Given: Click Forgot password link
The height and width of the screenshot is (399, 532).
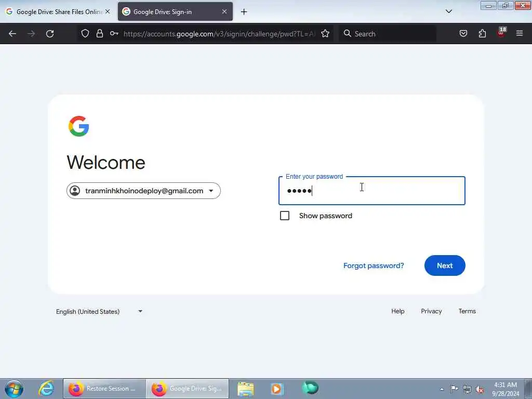Looking at the screenshot, I should [x=374, y=265].
